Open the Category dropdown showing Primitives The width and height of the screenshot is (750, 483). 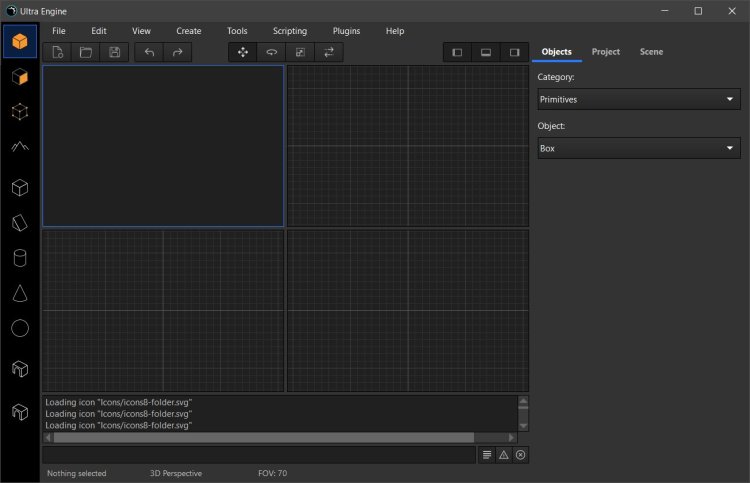pyautogui.click(x=638, y=99)
